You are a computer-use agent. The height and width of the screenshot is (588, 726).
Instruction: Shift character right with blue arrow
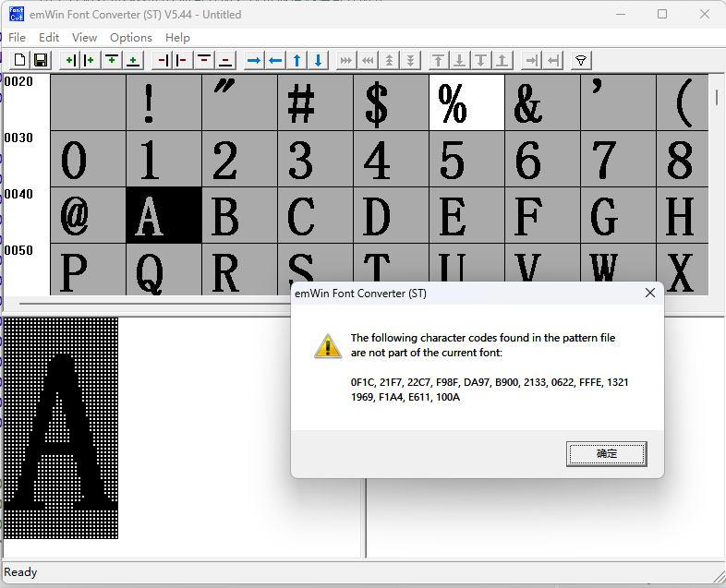click(254, 60)
